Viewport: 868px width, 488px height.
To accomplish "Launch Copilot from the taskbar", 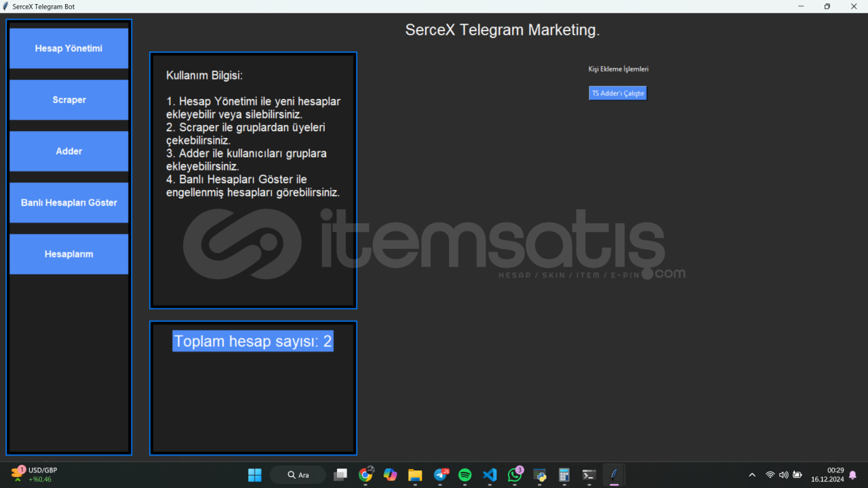I will (390, 475).
